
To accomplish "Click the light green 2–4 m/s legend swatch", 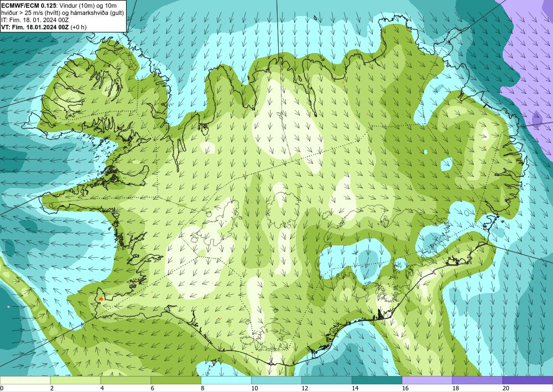I will pyautogui.click(x=75, y=380).
